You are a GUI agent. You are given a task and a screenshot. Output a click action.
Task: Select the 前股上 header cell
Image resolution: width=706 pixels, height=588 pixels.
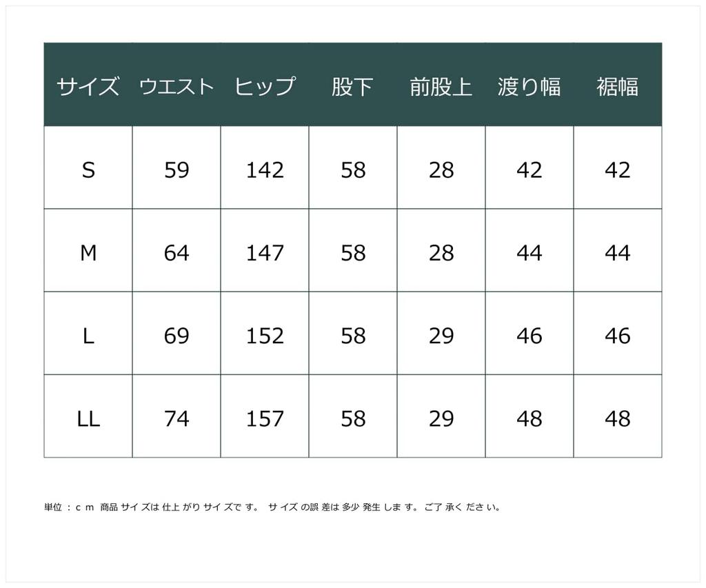(441, 86)
